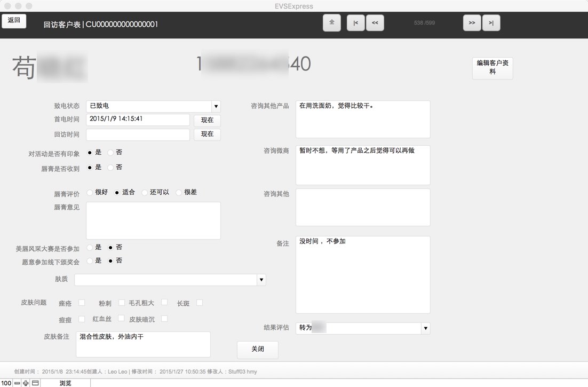Viewport: 588px width, 387px height.
Task: Click the creation and modification info line
Action: pos(136,372)
